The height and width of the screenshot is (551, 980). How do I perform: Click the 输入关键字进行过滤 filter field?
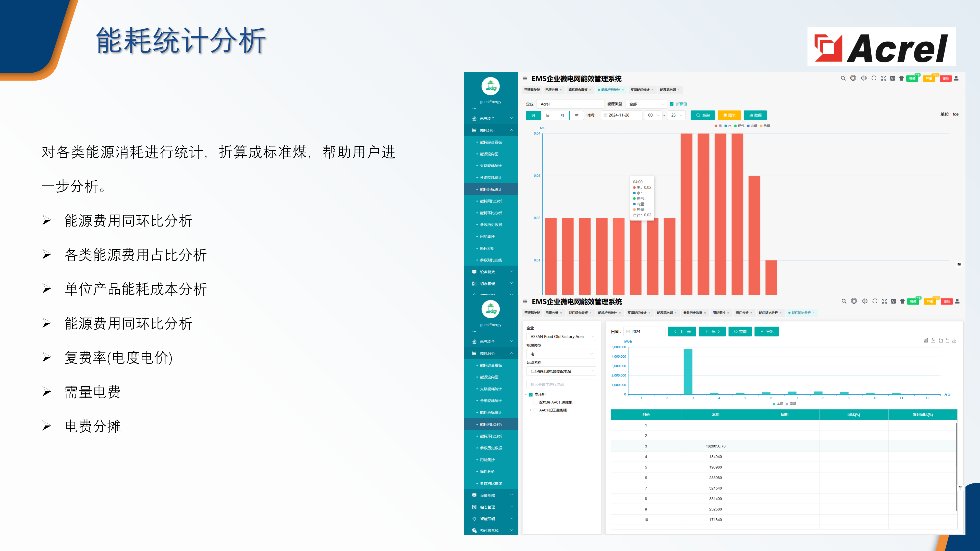click(x=561, y=384)
